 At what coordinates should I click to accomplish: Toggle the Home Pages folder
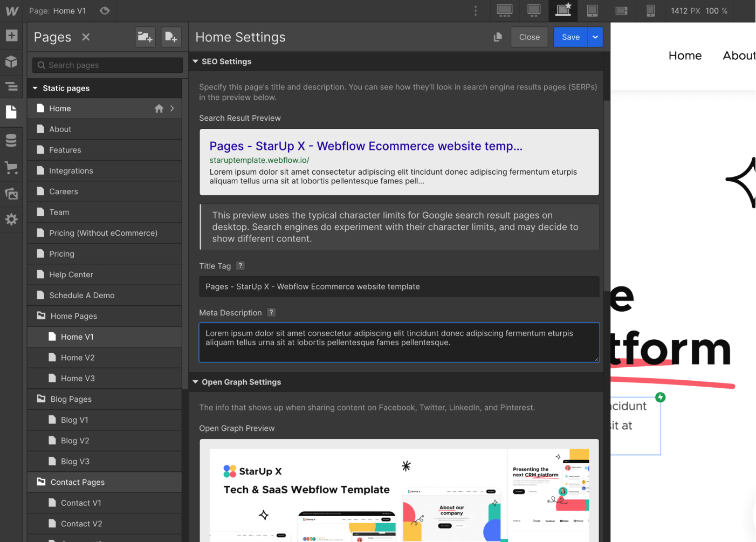tap(105, 316)
